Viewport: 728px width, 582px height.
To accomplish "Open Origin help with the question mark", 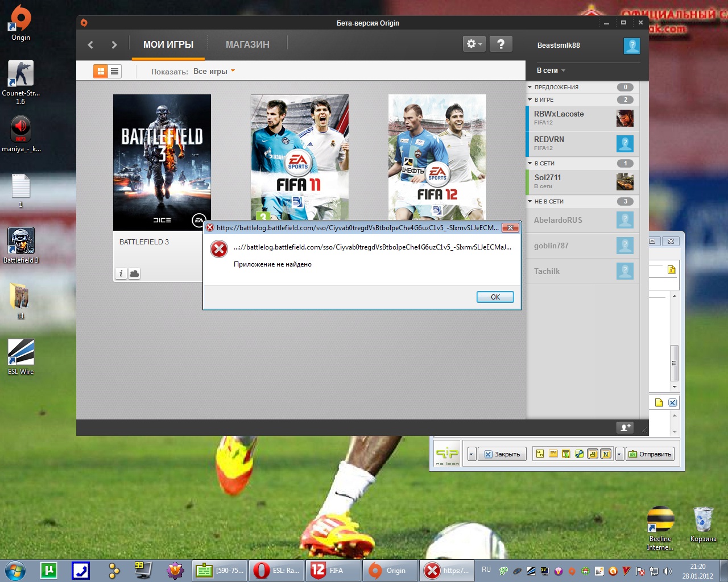I will (x=500, y=44).
